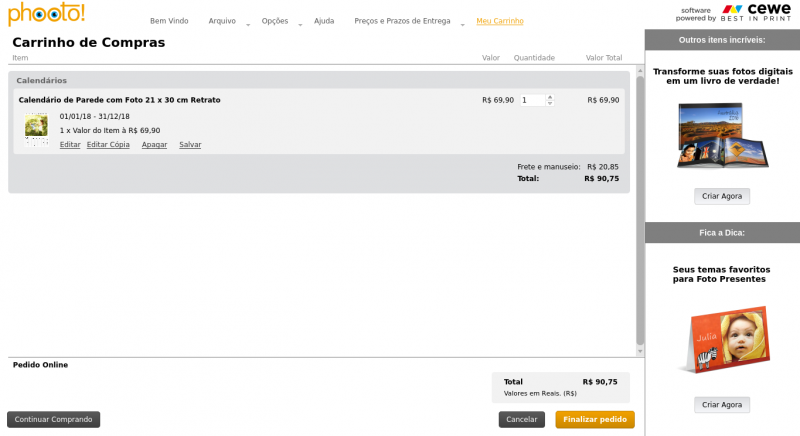The width and height of the screenshot is (800, 436).
Task: Click '1 x Valor do Item' text
Action: pyautogui.click(x=110, y=131)
